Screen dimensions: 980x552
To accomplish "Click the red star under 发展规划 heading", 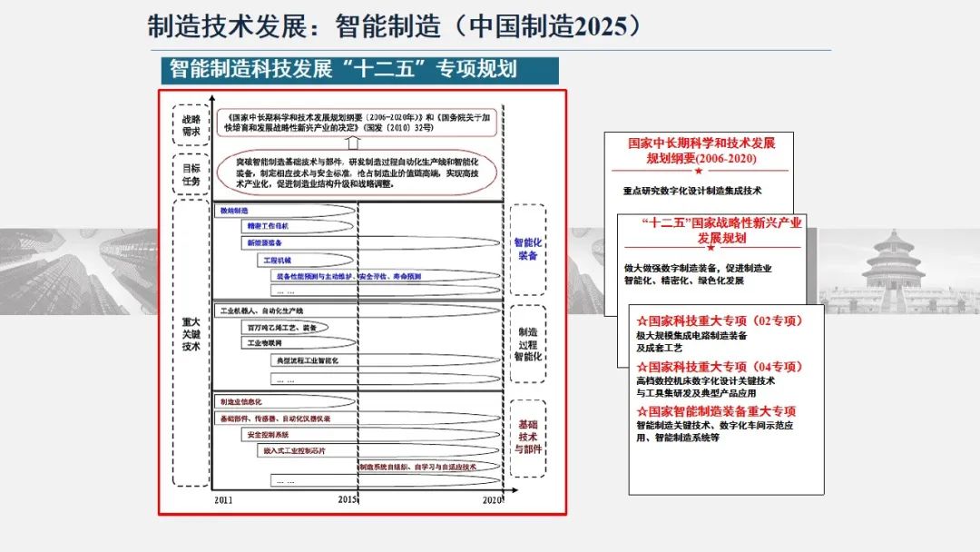I will 710,247.
